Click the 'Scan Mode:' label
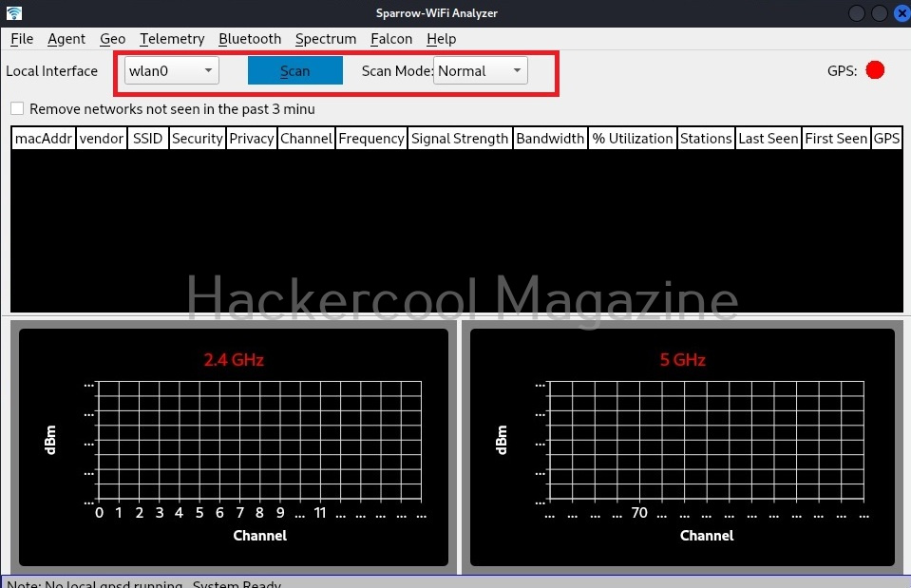911x588 pixels. click(397, 71)
